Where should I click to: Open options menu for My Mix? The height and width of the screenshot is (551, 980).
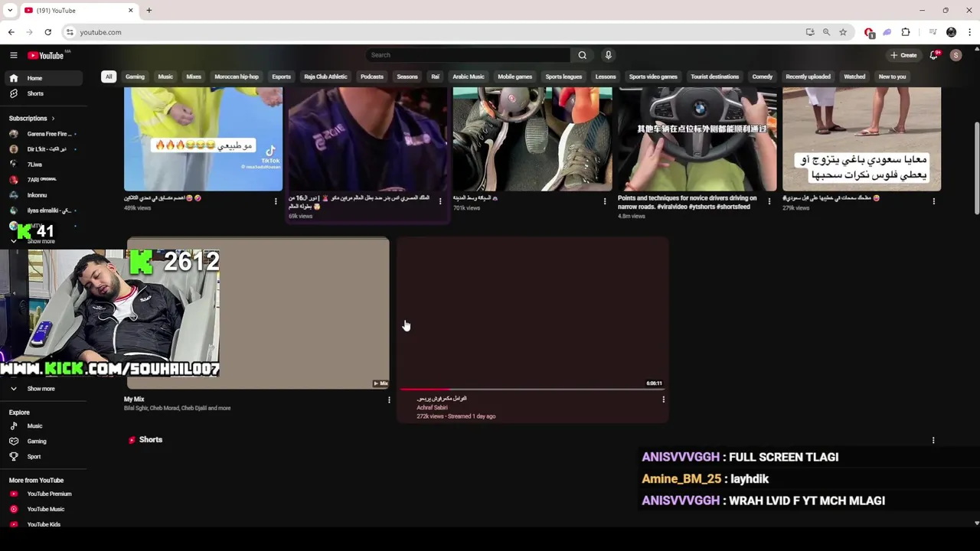coord(389,399)
